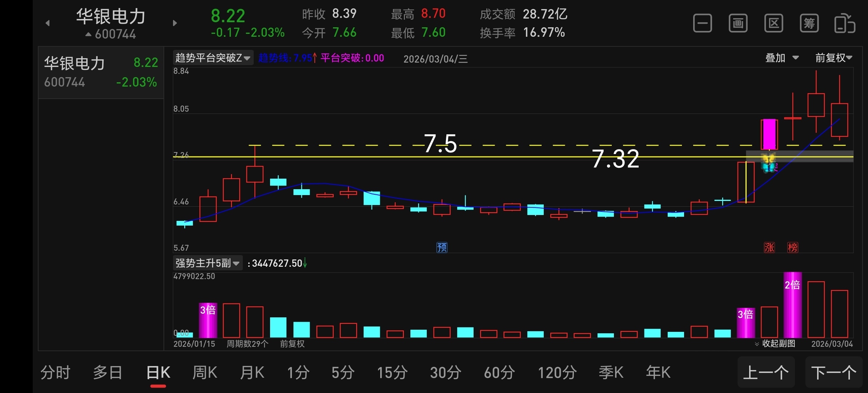
Task: Click the screen rotate device icon
Action: coord(844,24)
